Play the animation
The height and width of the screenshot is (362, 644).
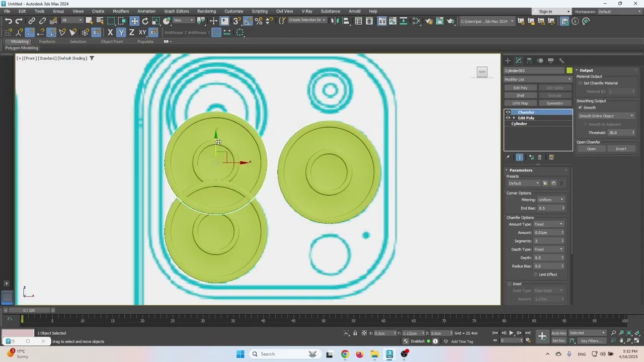click(511, 333)
